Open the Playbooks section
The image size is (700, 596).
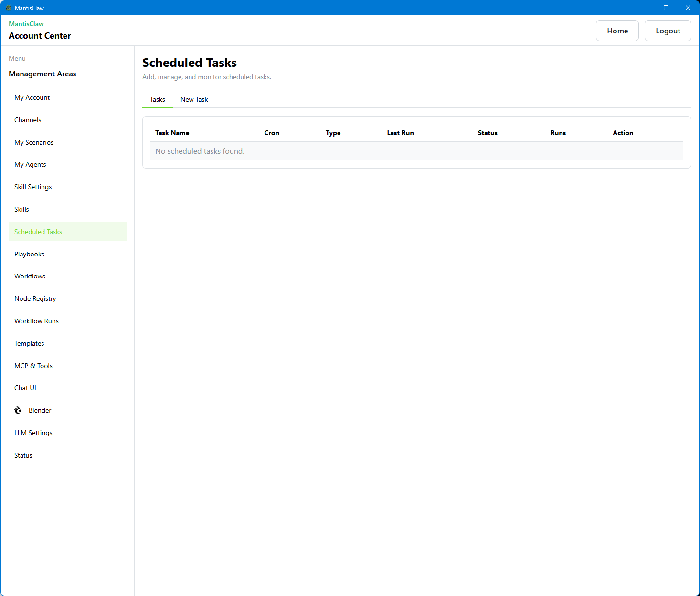pyautogui.click(x=29, y=254)
